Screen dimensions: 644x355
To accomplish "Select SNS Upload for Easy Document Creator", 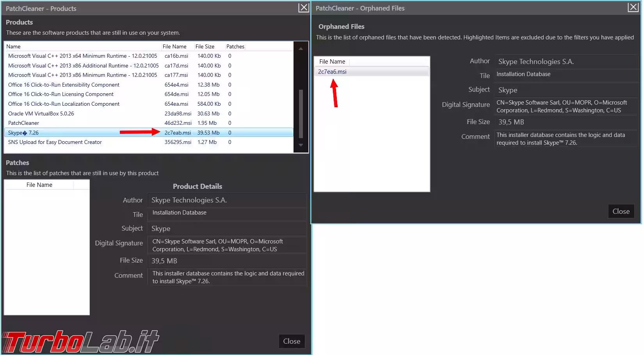I will tap(55, 142).
